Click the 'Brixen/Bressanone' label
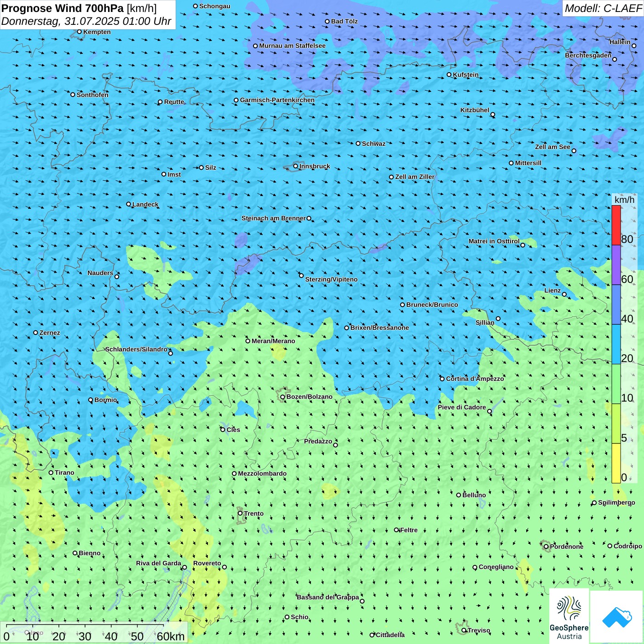Screen dimensions: 644x644 point(379,328)
